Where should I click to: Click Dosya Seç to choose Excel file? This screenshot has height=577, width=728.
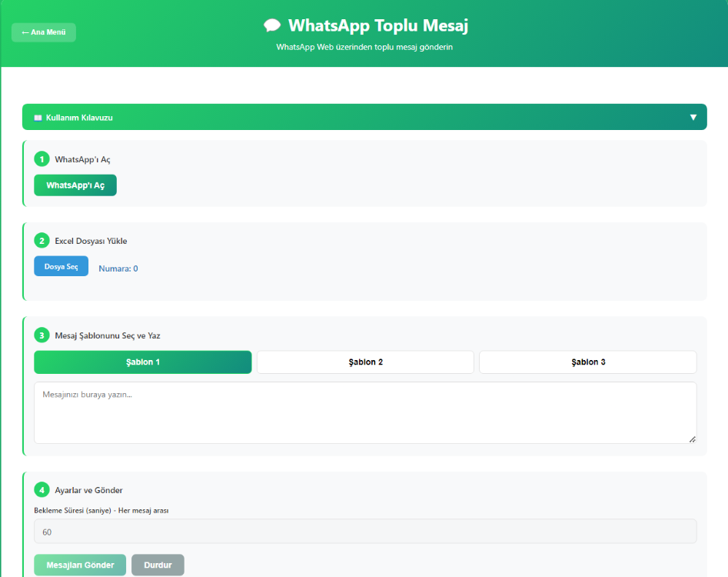tap(61, 266)
